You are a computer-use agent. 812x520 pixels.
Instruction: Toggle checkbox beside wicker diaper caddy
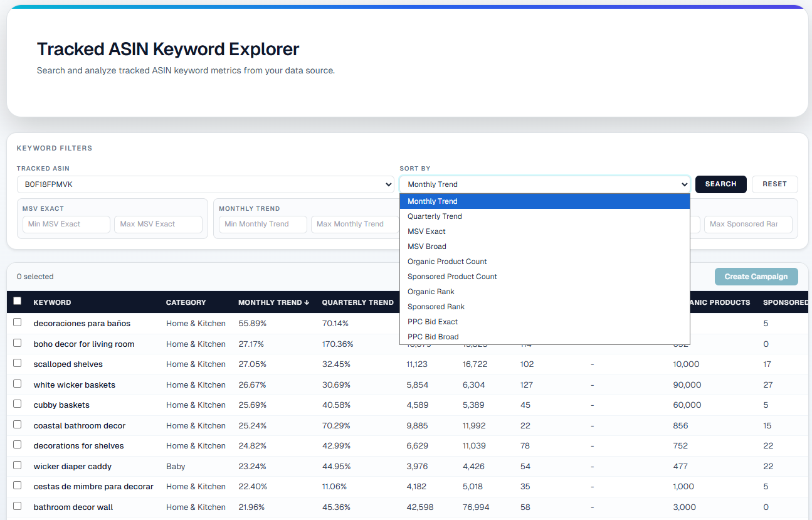[18, 465]
